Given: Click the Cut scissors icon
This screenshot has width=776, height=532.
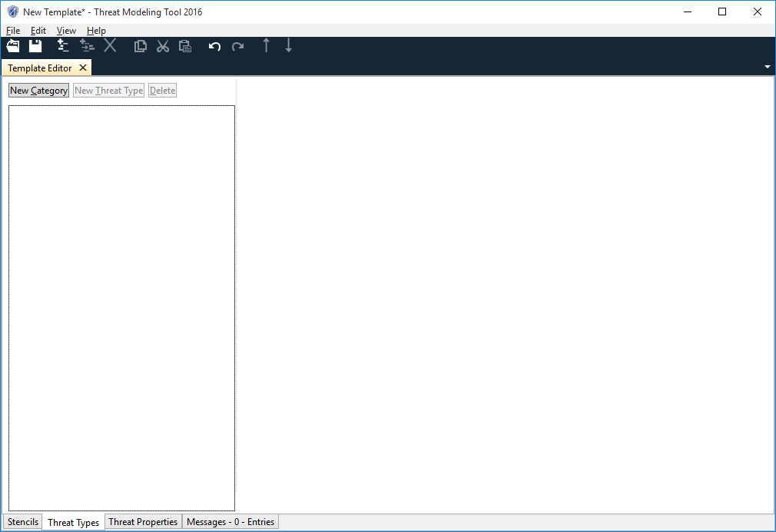Looking at the screenshot, I should [162, 46].
